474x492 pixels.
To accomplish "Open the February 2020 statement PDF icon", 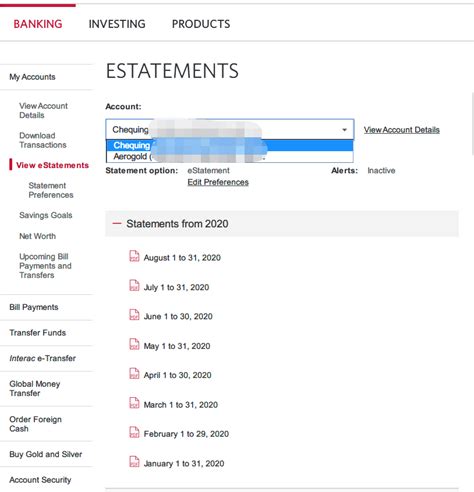I will [x=134, y=433].
